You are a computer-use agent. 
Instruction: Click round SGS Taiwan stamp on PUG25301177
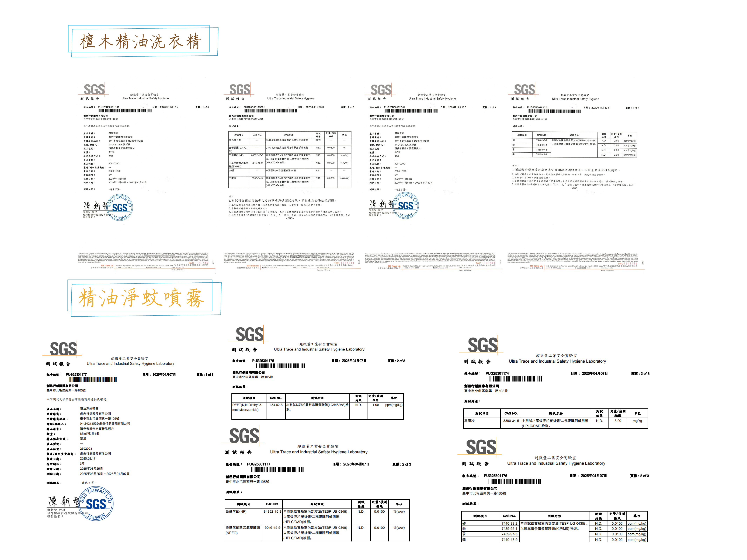96,503
